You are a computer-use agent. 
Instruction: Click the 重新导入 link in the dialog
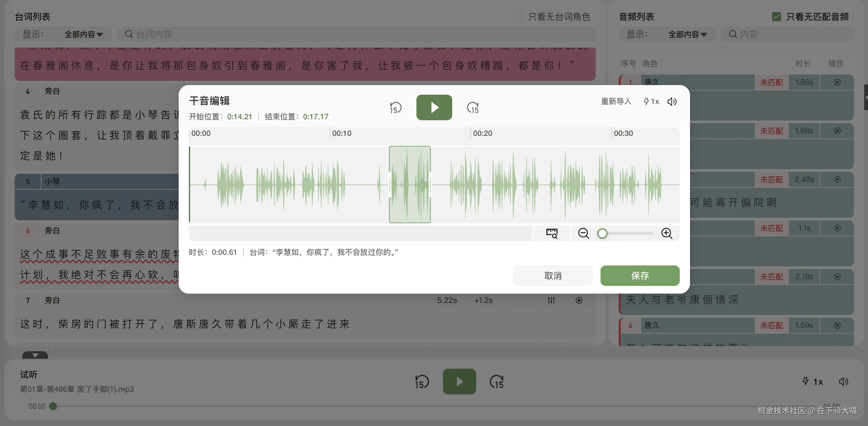point(616,101)
